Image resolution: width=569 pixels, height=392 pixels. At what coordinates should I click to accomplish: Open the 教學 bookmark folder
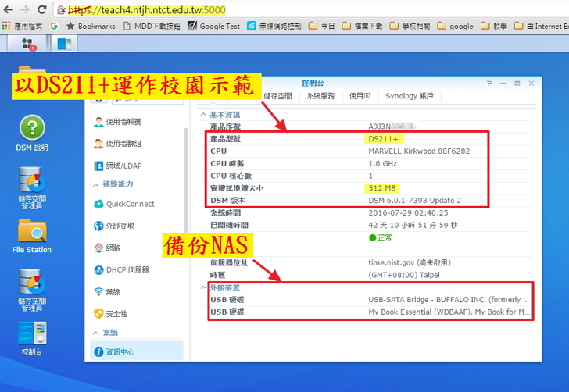tap(493, 26)
